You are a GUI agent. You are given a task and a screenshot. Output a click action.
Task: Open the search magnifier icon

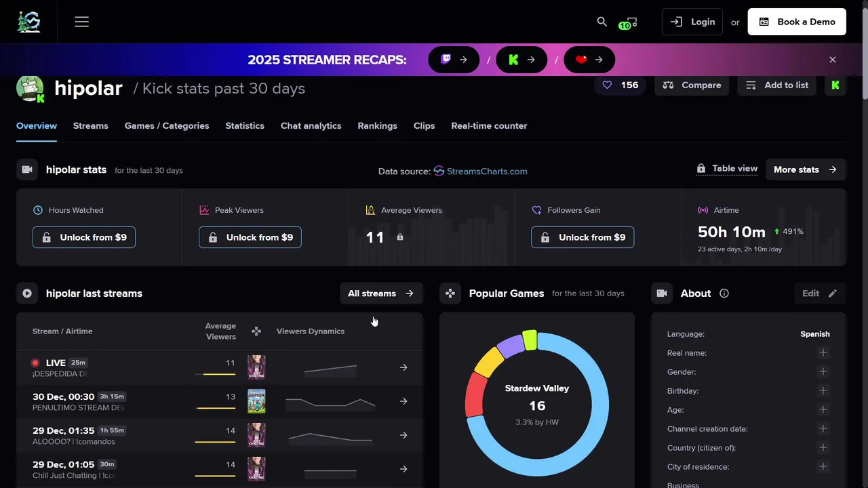click(601, 22)
